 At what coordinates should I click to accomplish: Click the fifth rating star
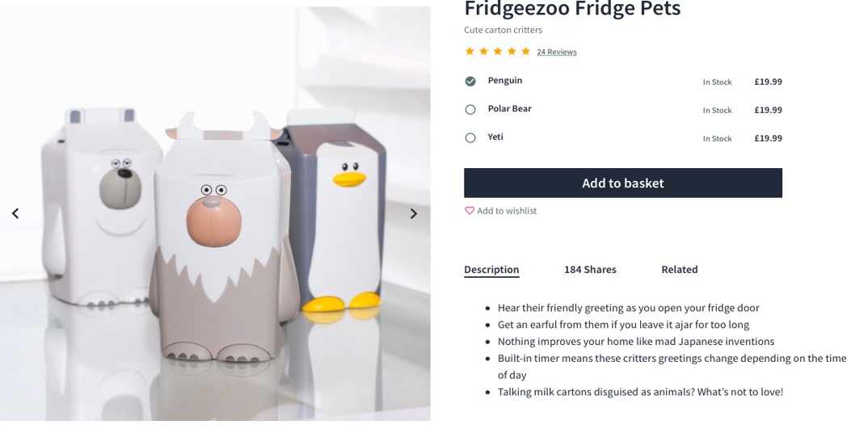click(x=526, y=52)
